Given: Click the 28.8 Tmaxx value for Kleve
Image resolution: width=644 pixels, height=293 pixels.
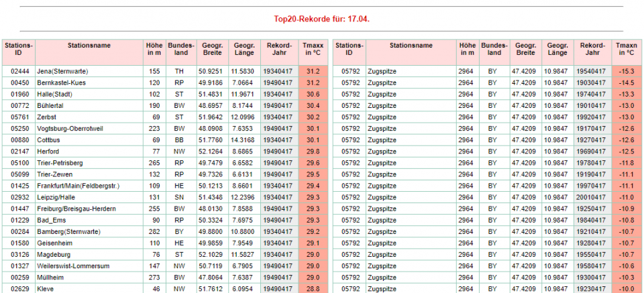Looking at the screenshot, I should click(313, 288).
